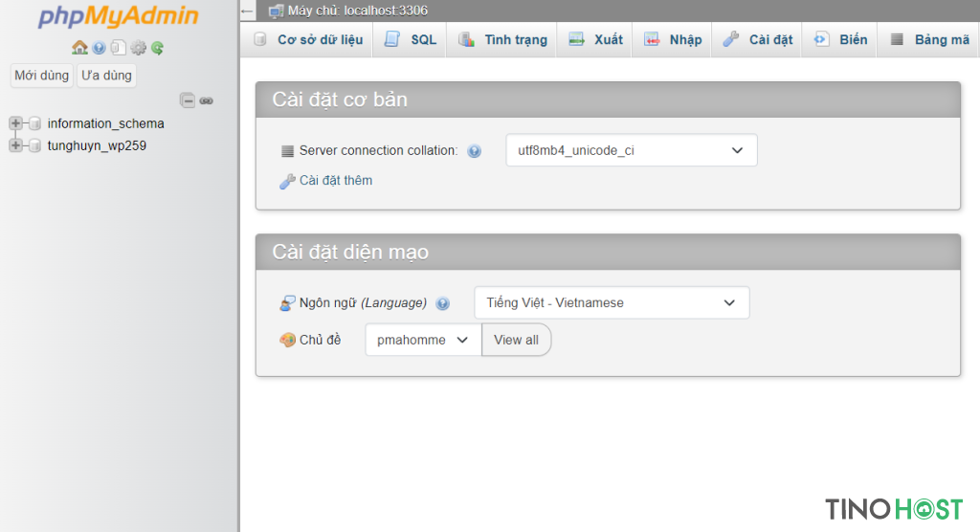
Task: Click the Mới dùng recent button
Action: (41, 75)
